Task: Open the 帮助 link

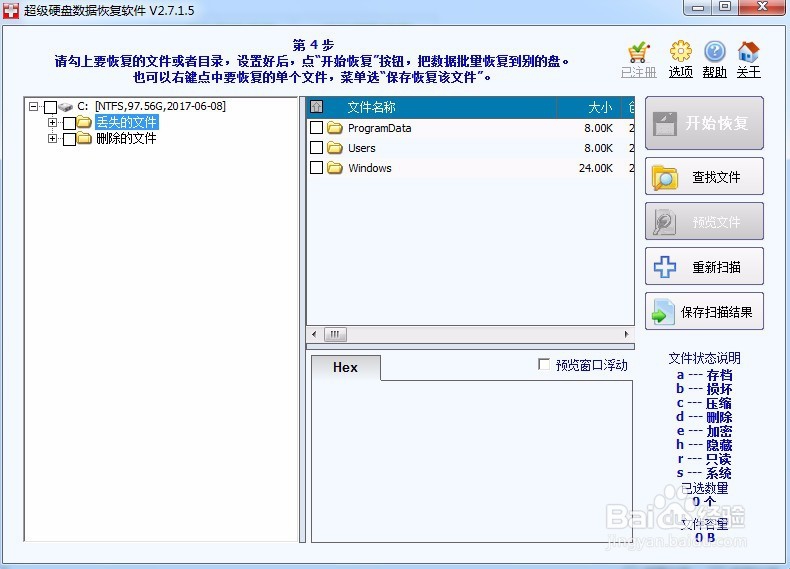Action: [714, 72]
